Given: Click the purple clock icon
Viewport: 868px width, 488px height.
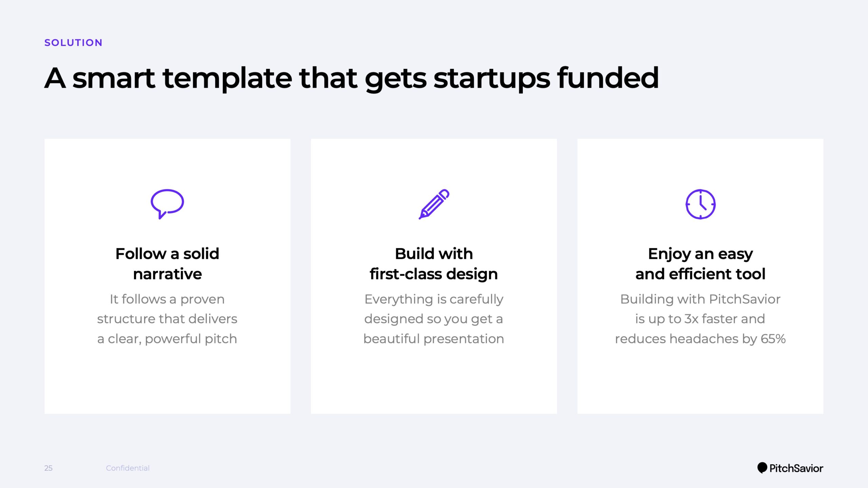Looking at the screenshot, I should point(701,204).
